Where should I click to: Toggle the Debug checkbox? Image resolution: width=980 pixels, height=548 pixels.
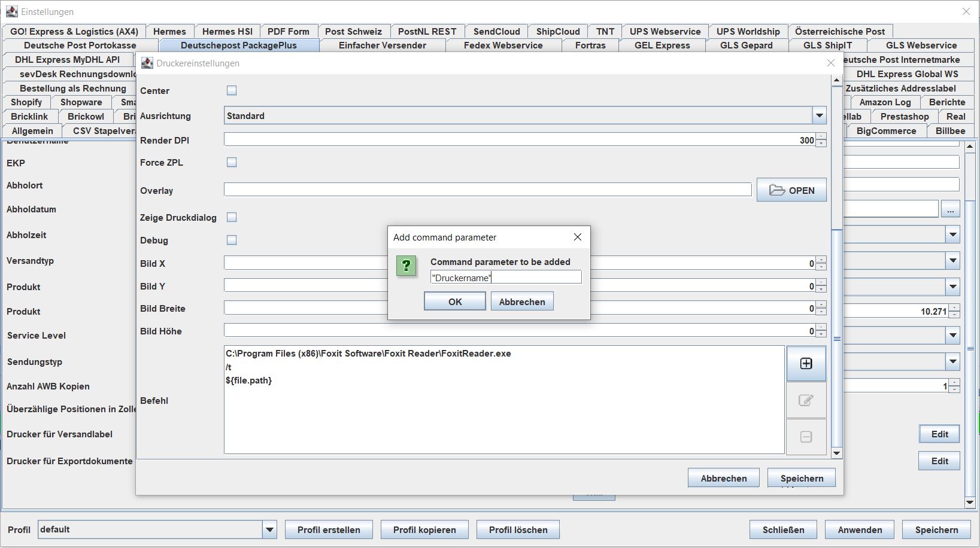tap(232, 240)
